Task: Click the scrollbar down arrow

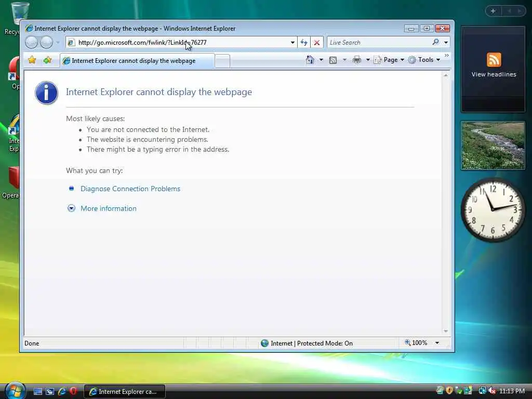Action: [446, 331]
